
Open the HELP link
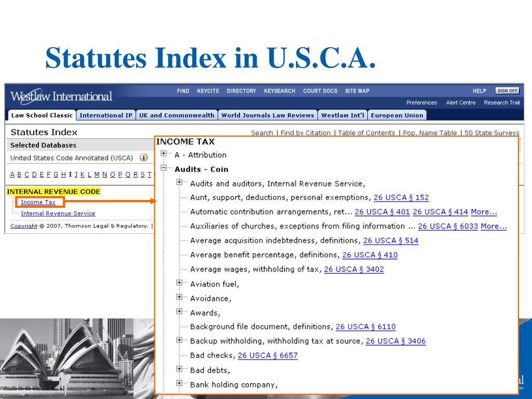pyautogui.click(x=480, y=91)
